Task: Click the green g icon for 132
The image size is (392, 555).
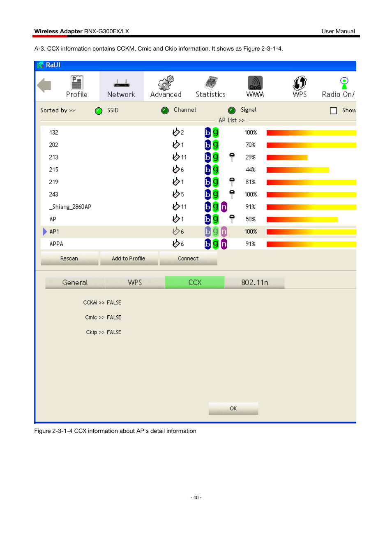Action: point(216,132)
